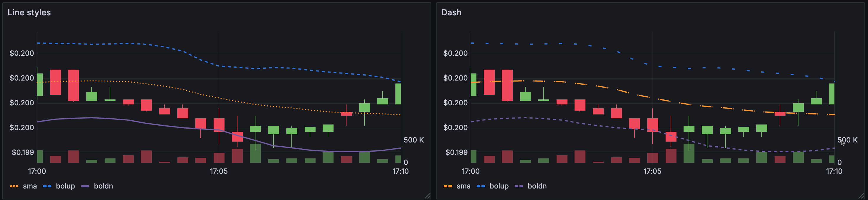Toggle sma series visibility in Line styles legend
This screenshot has width=868, height=200.
30,186
